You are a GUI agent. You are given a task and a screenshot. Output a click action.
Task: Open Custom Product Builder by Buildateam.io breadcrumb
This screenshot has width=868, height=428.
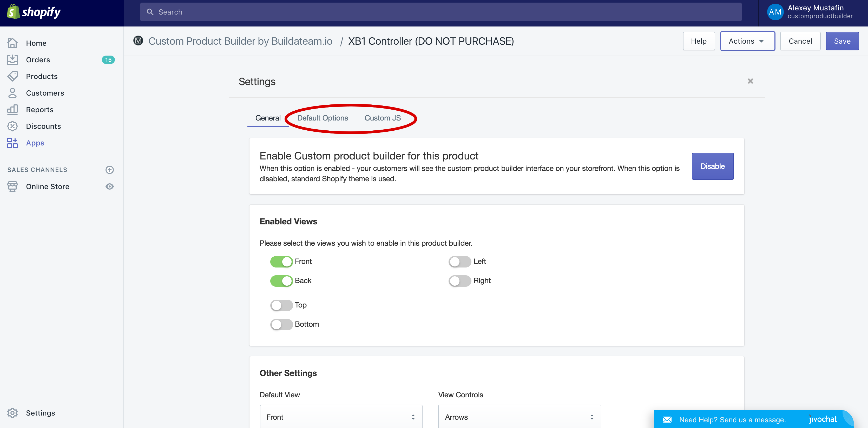[240, 41]
